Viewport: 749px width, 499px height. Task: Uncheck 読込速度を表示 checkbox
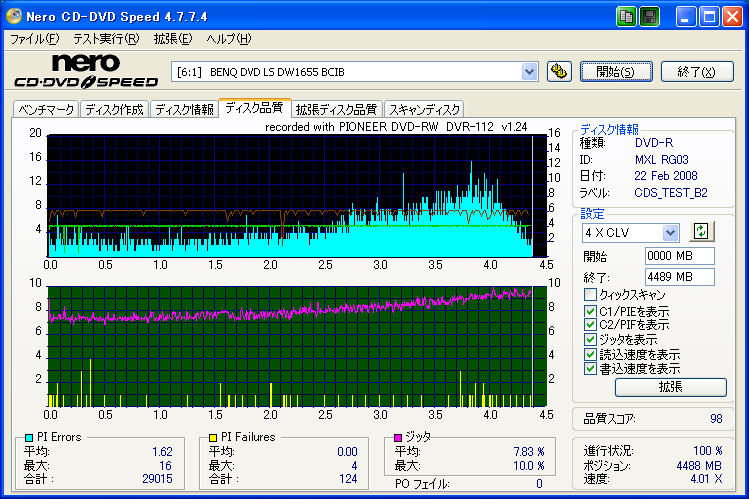pos(590,354)
